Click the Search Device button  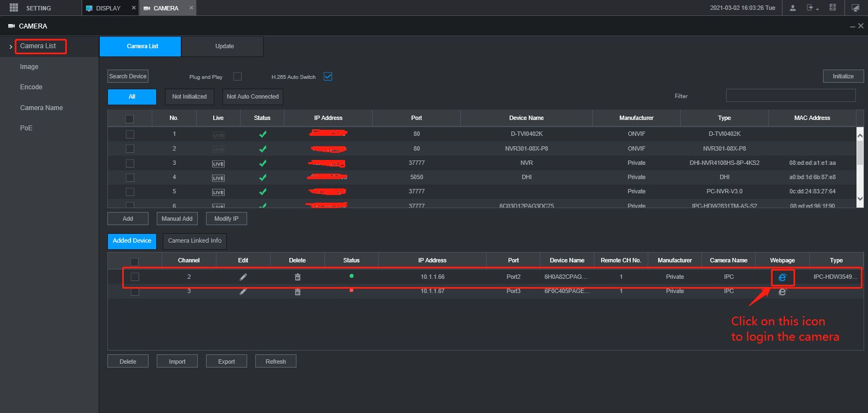click(x=128, y=77)
